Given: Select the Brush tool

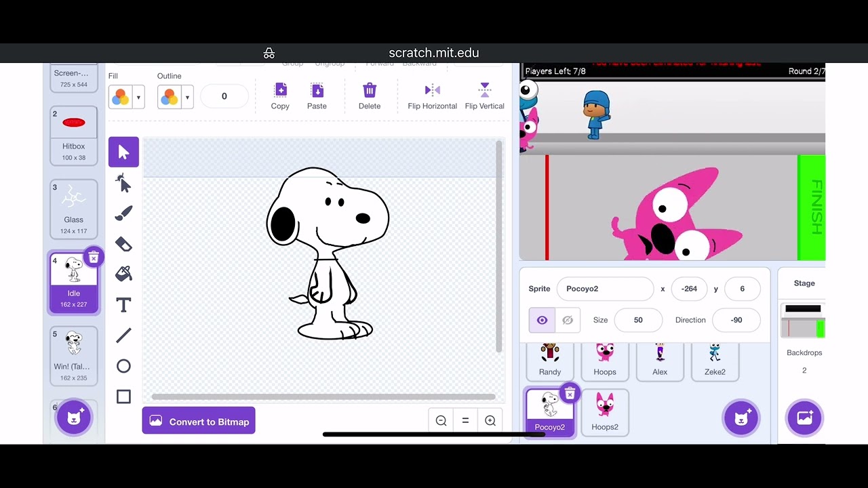Looking at the screenshot, I should tap(123, 213).
